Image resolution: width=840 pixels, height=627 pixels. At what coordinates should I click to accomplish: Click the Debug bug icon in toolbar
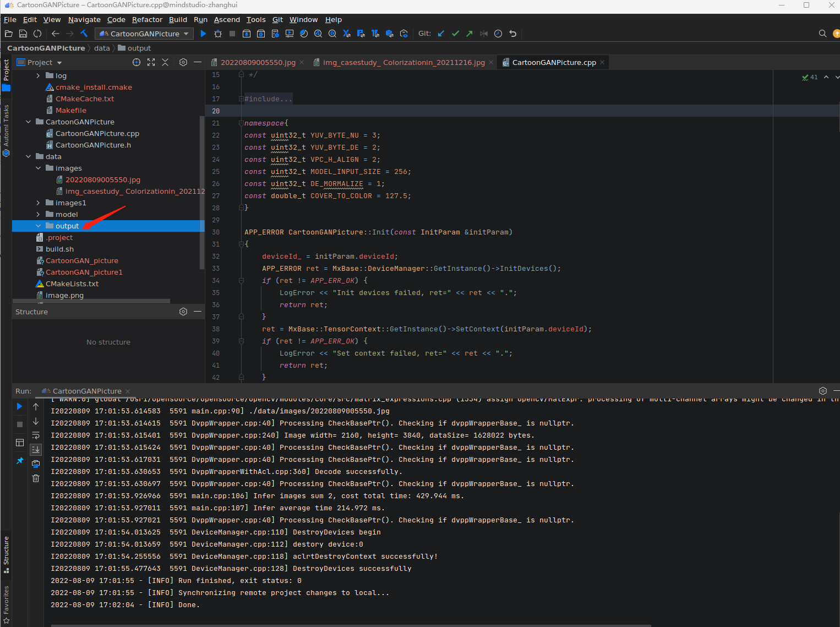(218, 34)
